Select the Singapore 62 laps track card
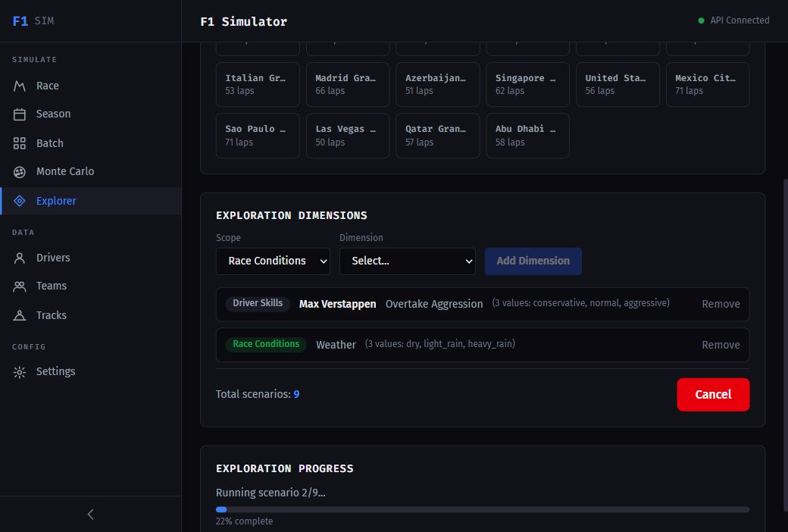Viewport: 788px width, 532px height. coord(527,84)
